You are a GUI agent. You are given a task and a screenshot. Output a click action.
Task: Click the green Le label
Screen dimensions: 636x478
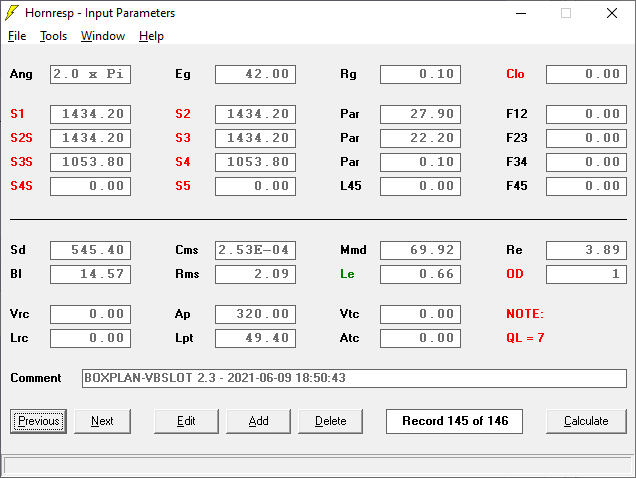(x=347, y=274)
